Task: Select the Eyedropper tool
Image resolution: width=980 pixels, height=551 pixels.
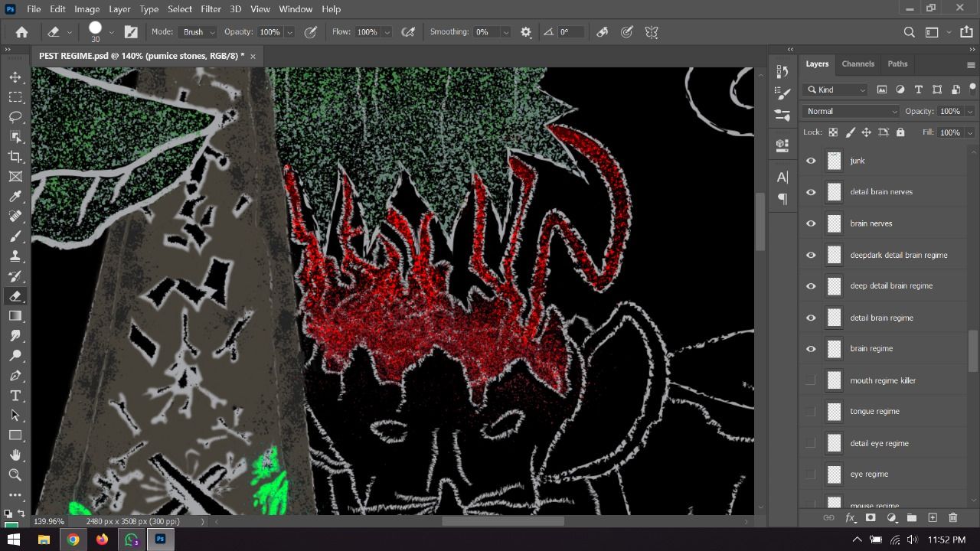Action: point(15,197)
